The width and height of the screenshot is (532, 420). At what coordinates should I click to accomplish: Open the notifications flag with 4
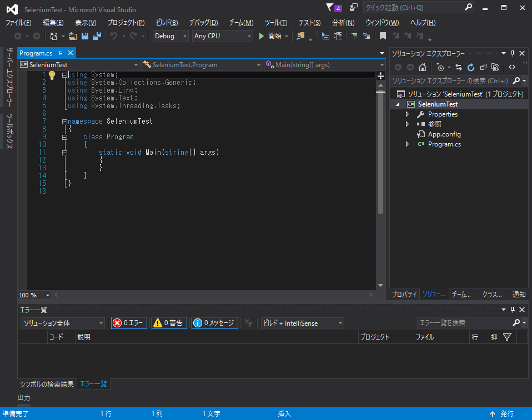(334, 8)
